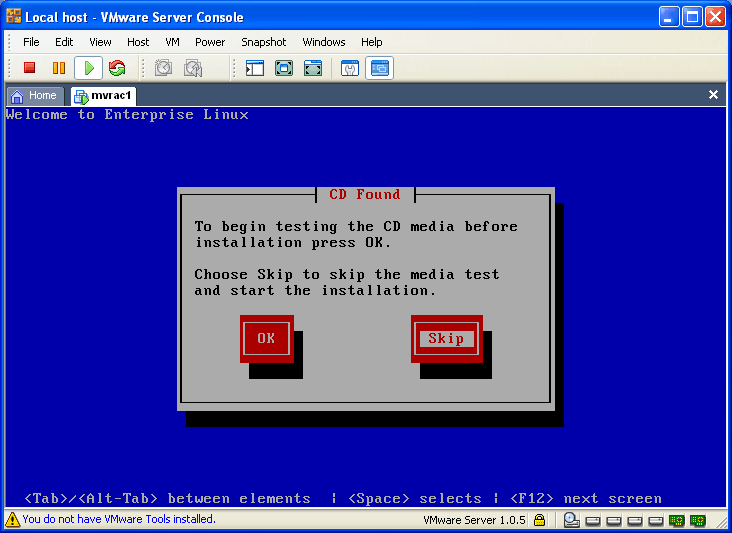Close the current tab with X
The width and height of the screenshot is (732, 533).
point(713,95)
